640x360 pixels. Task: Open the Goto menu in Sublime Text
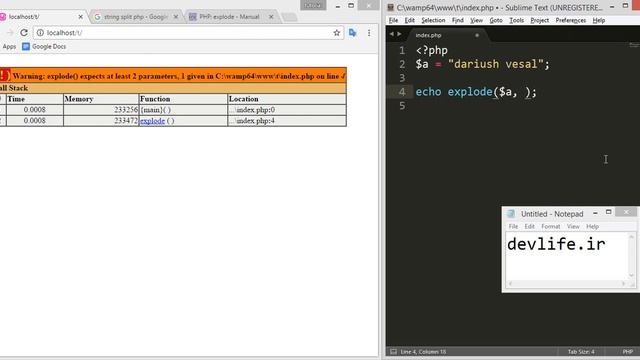[496, 20]
